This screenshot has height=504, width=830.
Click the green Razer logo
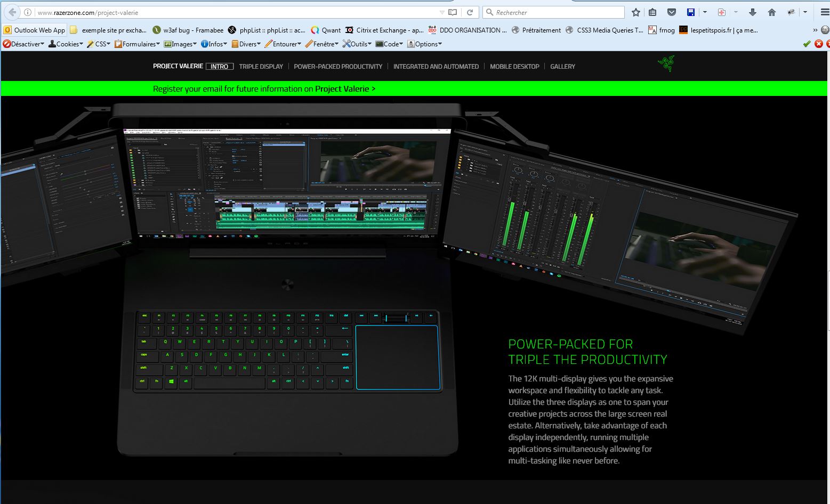point(666,64)
